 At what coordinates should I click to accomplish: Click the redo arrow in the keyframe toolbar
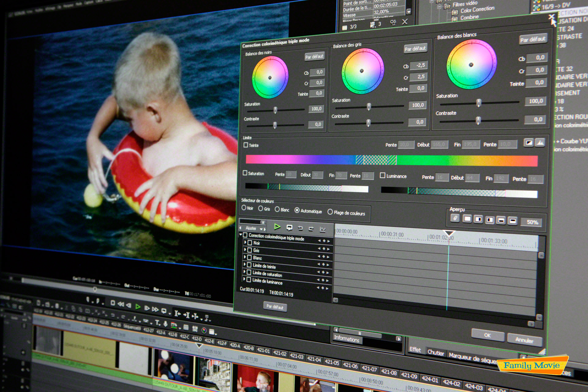(311, 229)
